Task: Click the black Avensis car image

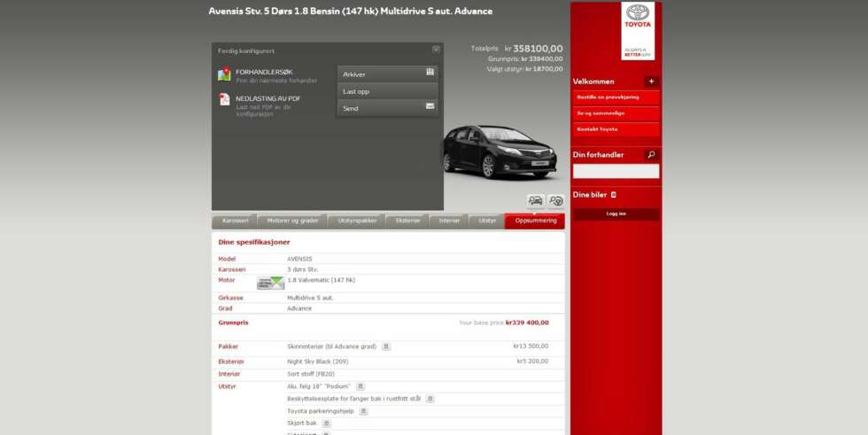Action: point(500,151)
